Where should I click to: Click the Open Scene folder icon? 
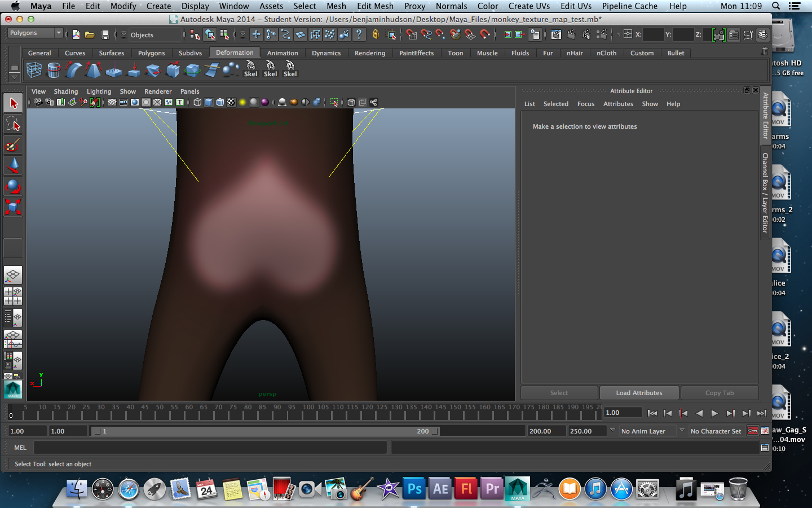click(x=90, y=34)
